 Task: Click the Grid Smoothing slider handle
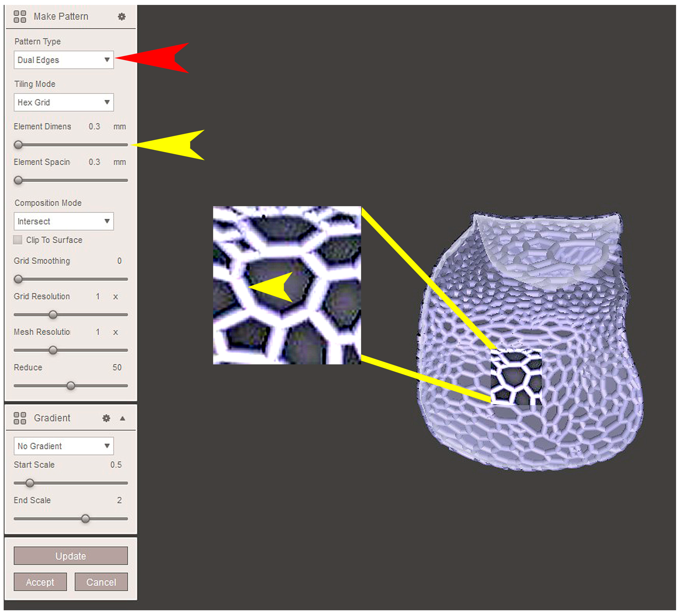(x=18, y=279)
